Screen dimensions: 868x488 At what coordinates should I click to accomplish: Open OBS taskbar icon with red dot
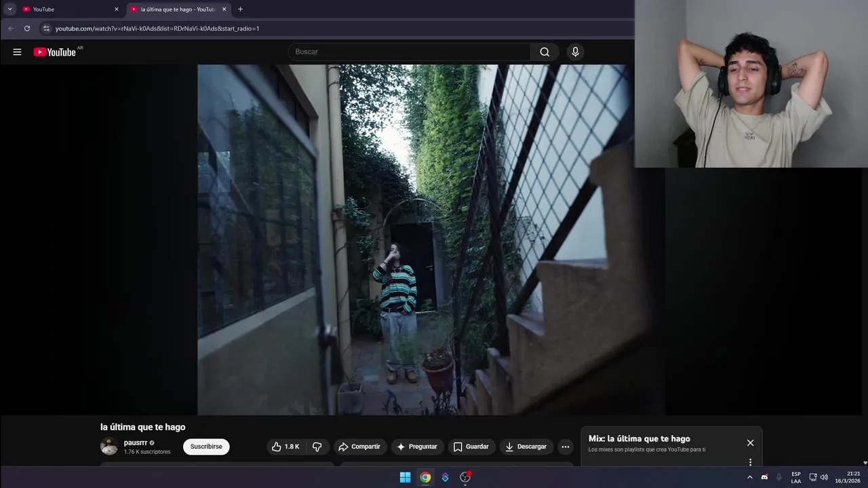465,477
